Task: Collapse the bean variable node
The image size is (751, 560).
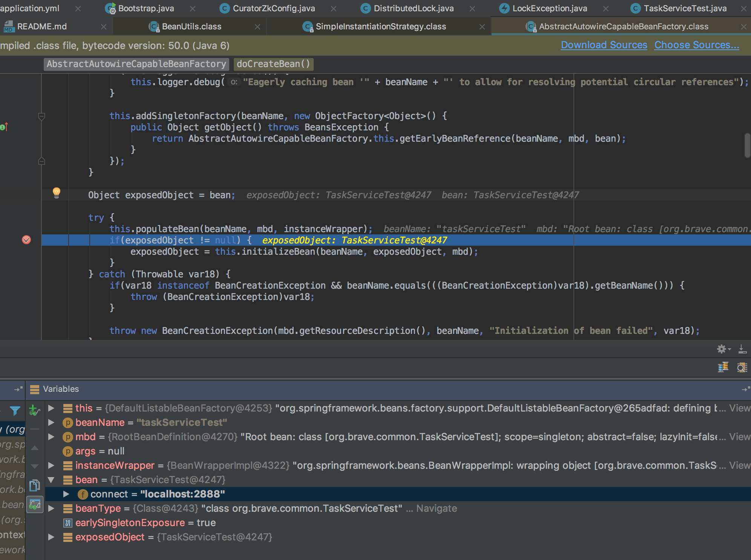Action: click(51, 480)
